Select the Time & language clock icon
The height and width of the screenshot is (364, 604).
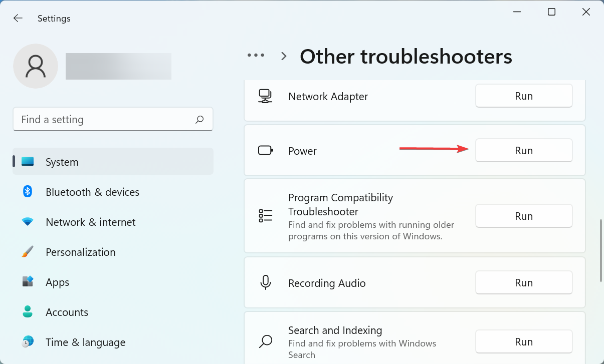(x=27, y=342)
